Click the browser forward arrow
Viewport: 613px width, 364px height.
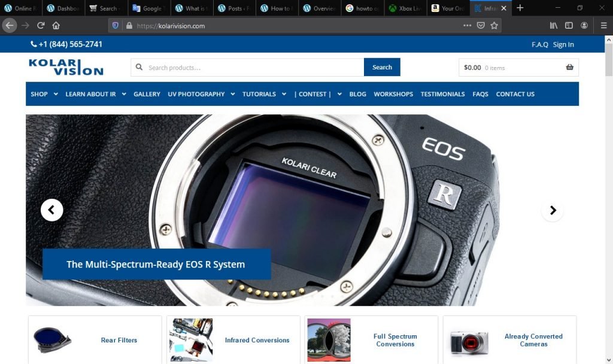coord(25,25)
